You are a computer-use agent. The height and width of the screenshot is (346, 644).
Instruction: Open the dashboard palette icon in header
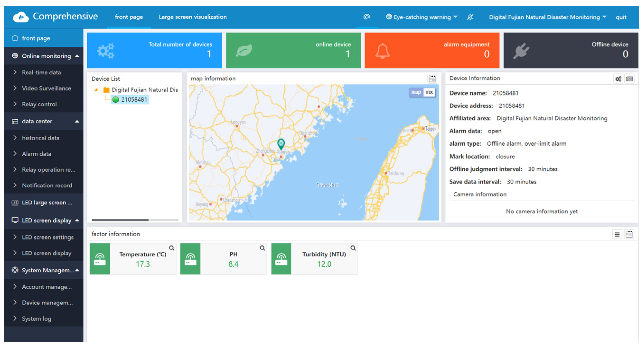click(x=367, y=17)
